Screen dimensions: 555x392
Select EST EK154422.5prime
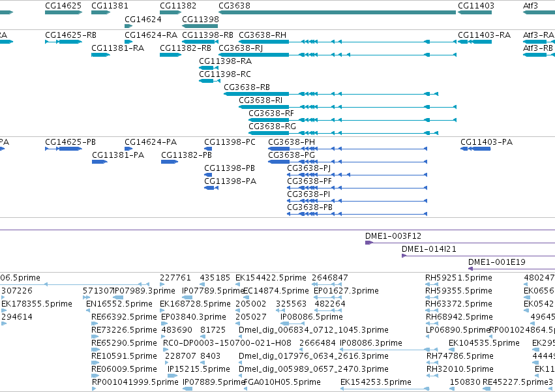[271, 278]
